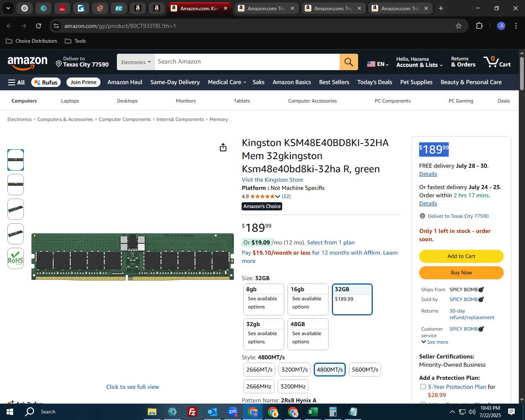Viewport: 525px width, 420px height.
Task: Click Returns & Orders in header
Action: click(x=463, y=62)
